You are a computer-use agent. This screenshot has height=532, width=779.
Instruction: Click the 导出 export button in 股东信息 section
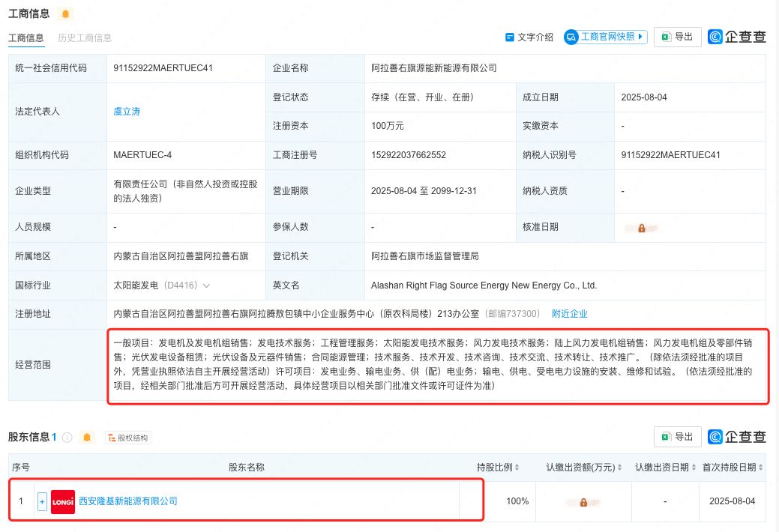tap(678, 437)
